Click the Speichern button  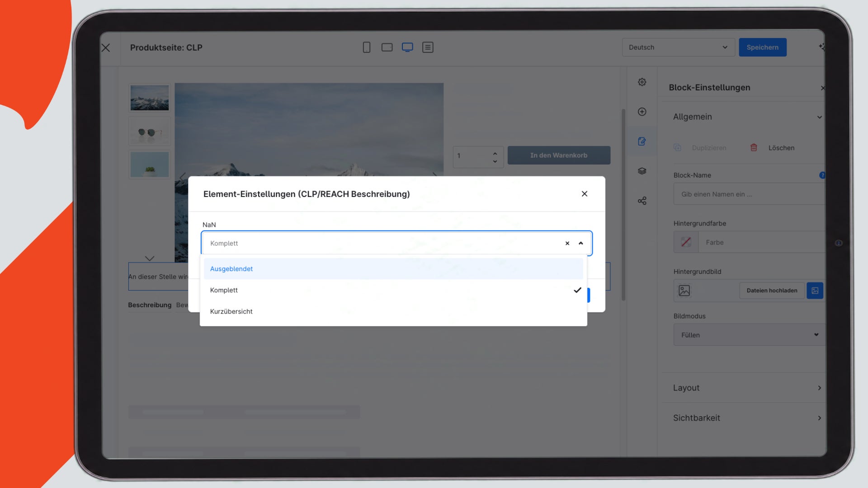tap(763, 47)
